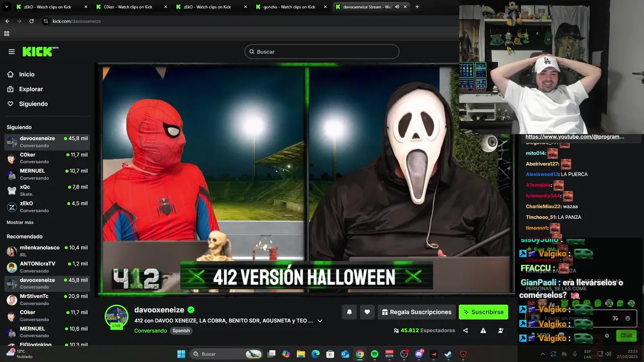Open Spotify from taskbar
Viewport: 644px width, 362px height.
click(374, 354)
